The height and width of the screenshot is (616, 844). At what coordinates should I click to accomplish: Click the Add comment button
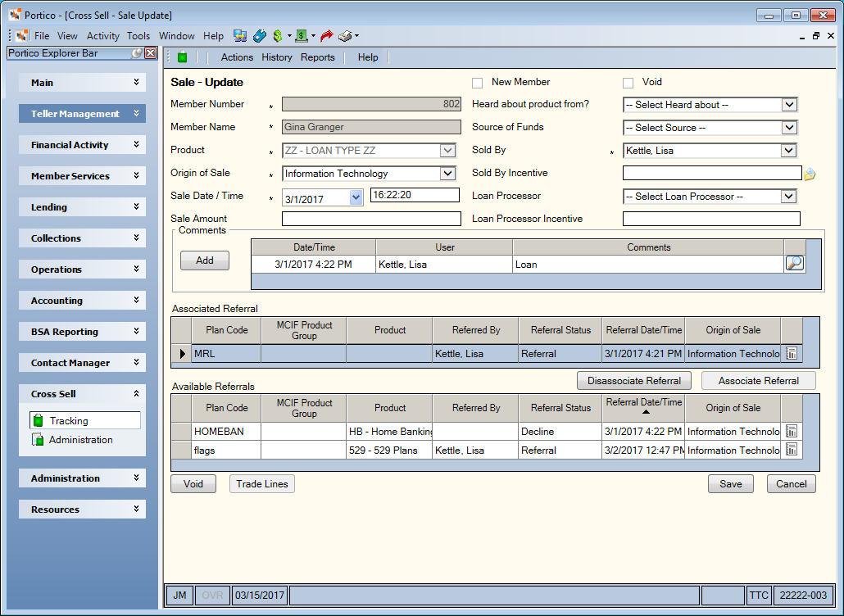pyautogui.click(x=205, y=260)
